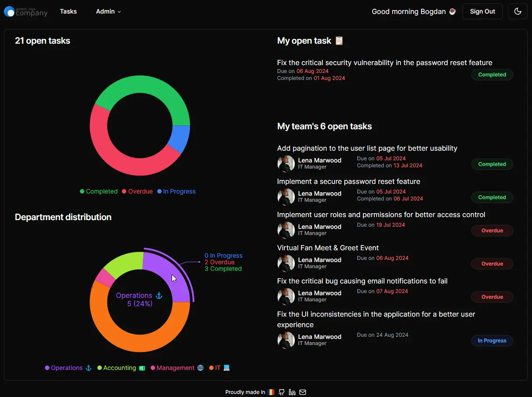The image size is (532, 397).
Task: Click the 'Completed on 13 Jul 2024' text
Action: click(x=390, y=166)
